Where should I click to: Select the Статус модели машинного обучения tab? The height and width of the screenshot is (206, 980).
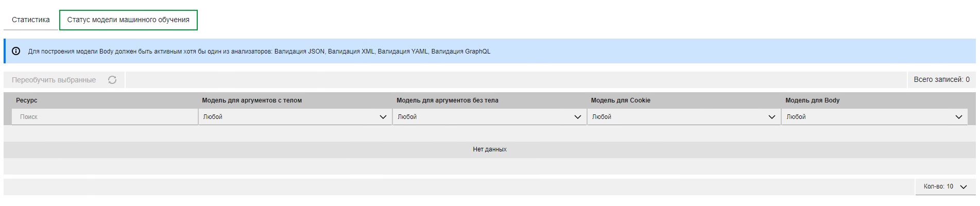click(128, 20)
